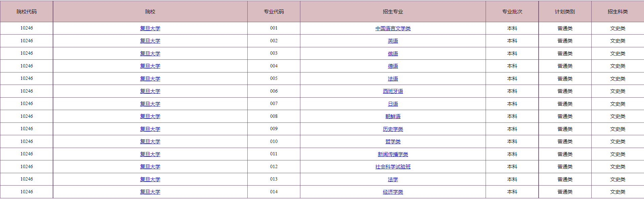Click the 院校 column header
The image size is (644, 199).
150,11
